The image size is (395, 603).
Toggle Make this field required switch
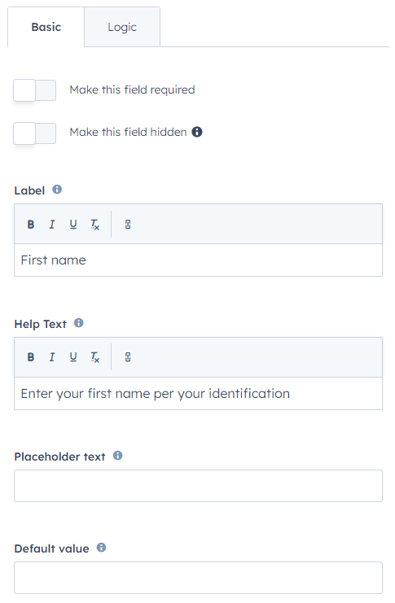pyautogui.click(x=35, y=90)
